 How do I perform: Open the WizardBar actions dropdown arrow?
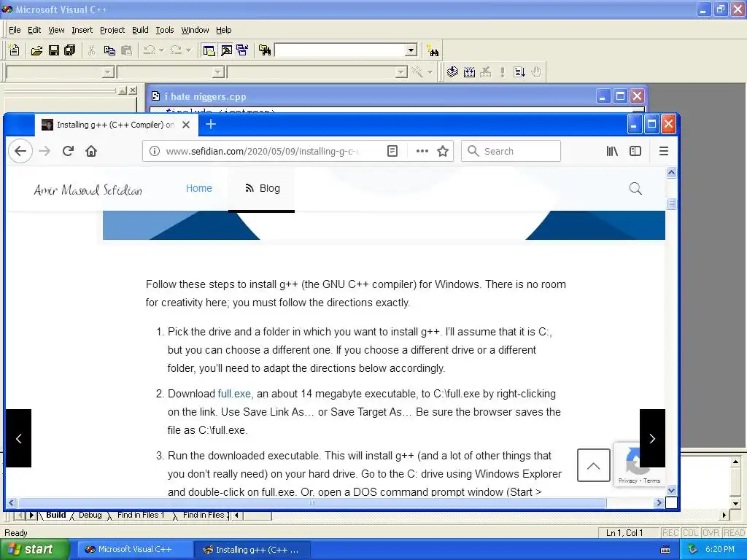point(430,72)
